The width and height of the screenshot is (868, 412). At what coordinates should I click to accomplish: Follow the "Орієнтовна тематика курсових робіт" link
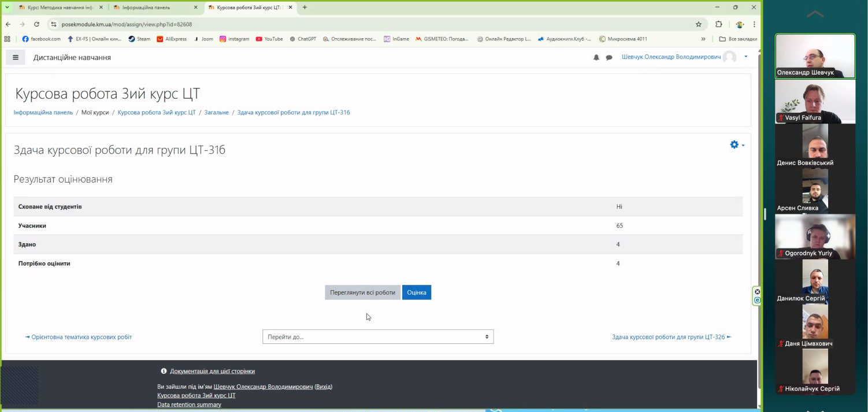(81, 337)
